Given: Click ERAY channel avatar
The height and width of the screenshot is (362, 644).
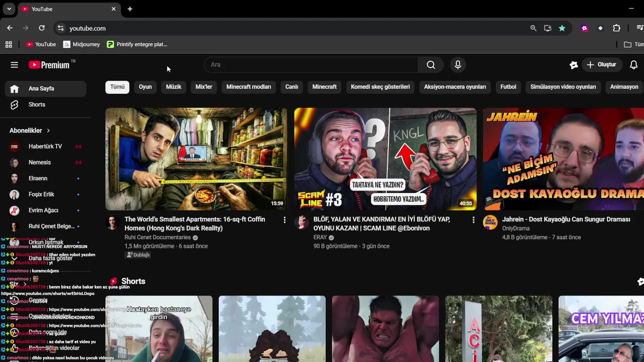Looking at the screenshot, I should click(301, 223).
